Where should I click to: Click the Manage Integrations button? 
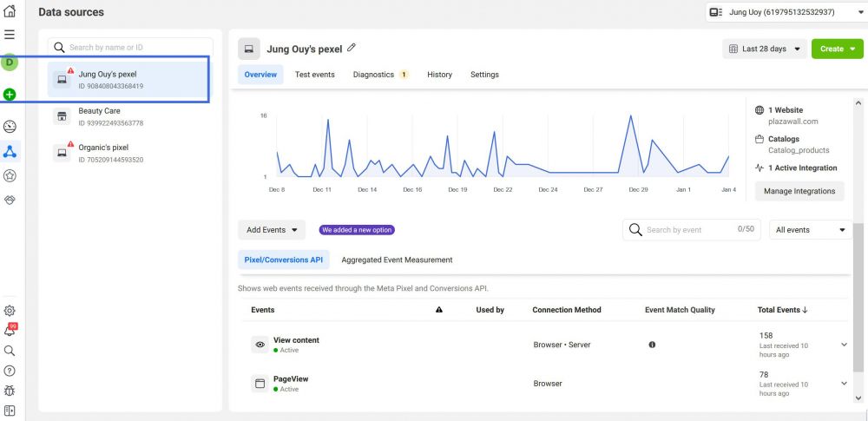pos(799,191)
